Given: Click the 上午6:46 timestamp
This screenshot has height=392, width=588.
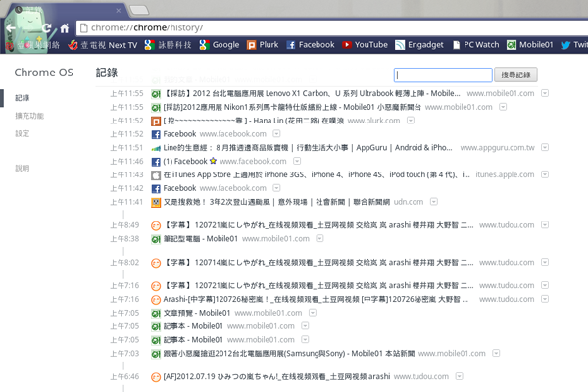Looking at the screenshot, I should pos(124,376).
